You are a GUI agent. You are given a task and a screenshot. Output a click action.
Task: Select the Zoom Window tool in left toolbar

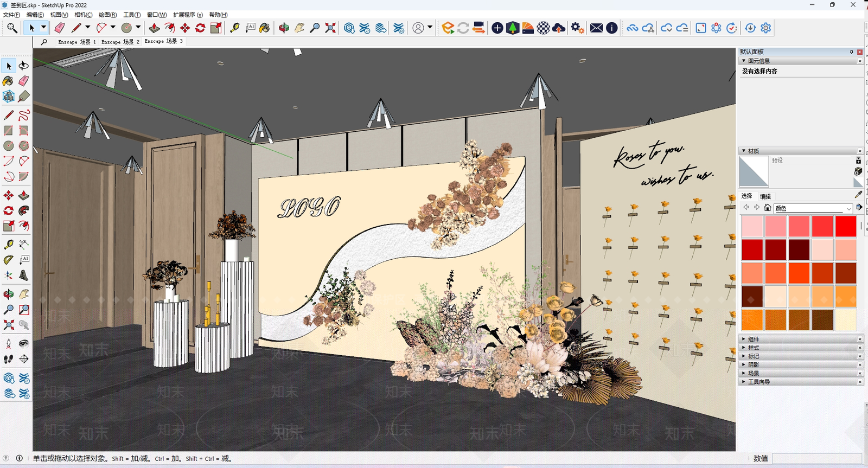point(24,310)
